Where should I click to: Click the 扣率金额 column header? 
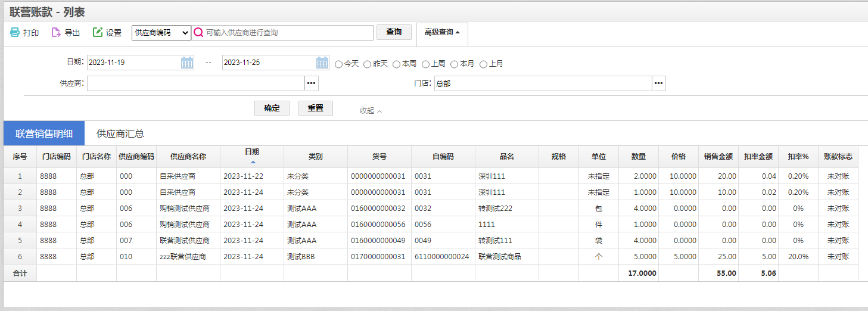[x=758, y=157]
